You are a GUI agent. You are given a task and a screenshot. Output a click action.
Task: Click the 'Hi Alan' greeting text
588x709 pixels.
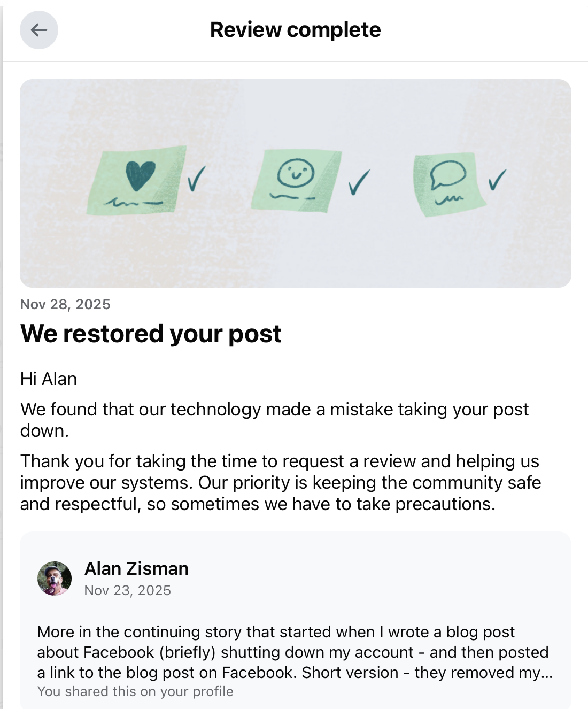49,379
